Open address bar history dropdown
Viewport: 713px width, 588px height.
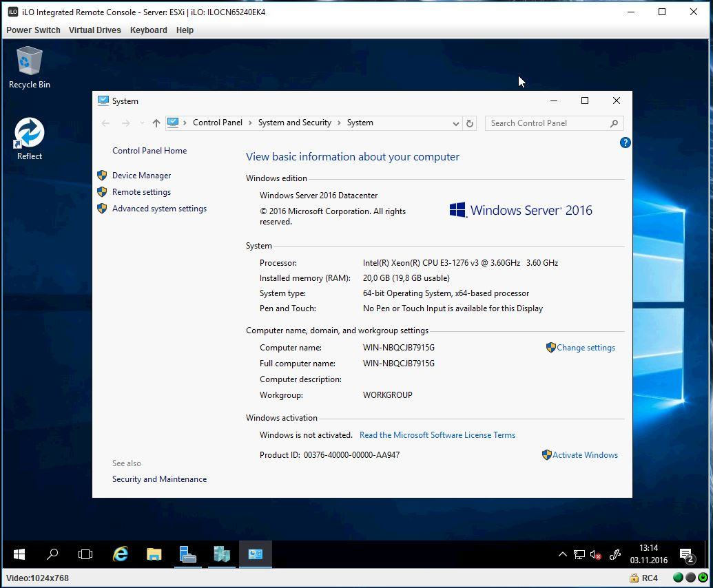click(x=455, y=124)
